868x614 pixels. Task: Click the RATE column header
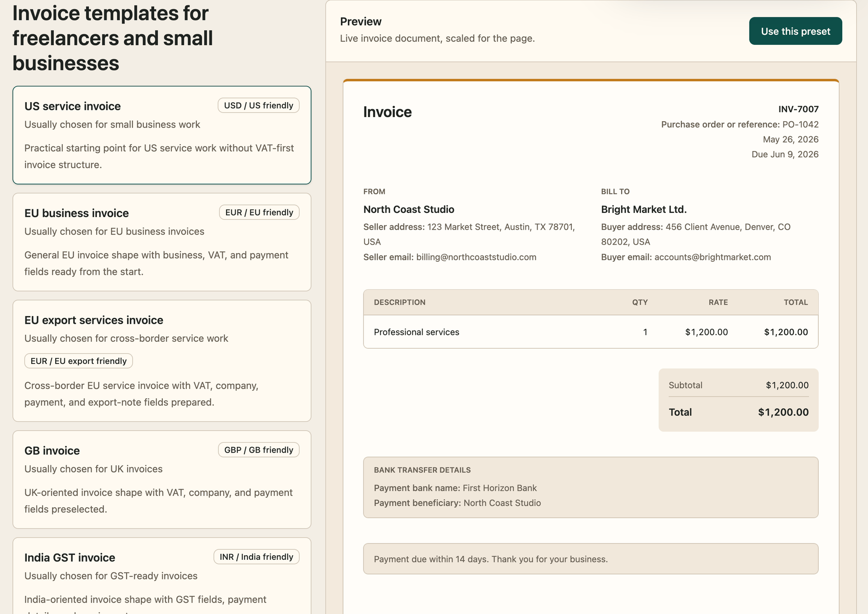(x=718, y=302)
